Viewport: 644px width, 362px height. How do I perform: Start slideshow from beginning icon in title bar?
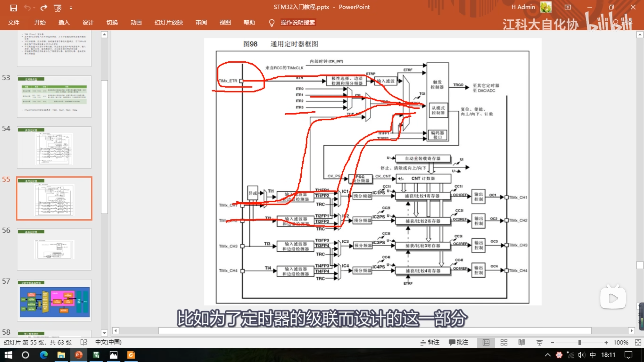(x=58, y=8)
